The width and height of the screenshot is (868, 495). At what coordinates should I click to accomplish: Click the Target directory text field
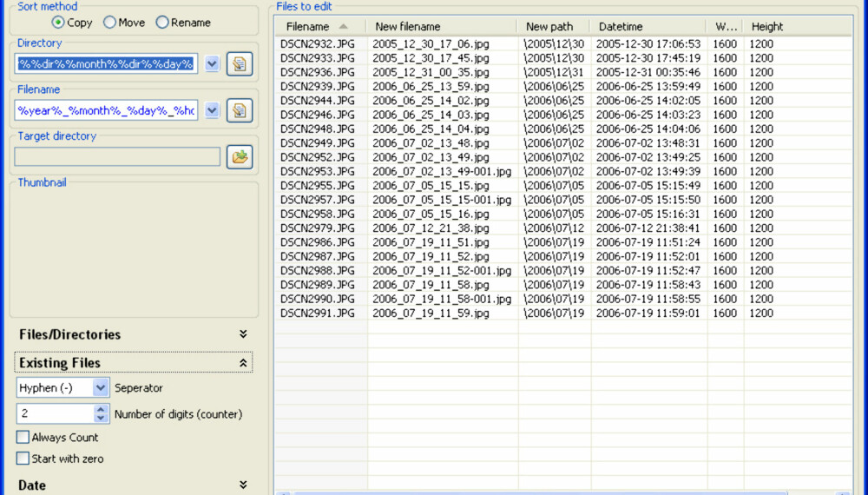coord(117,157)
